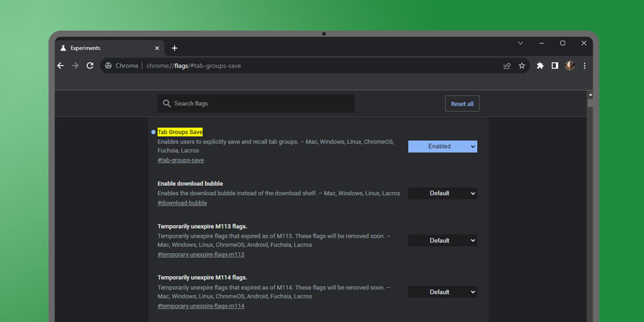
Task: Follow the #download-bubble link
Action: coord(182,203)
